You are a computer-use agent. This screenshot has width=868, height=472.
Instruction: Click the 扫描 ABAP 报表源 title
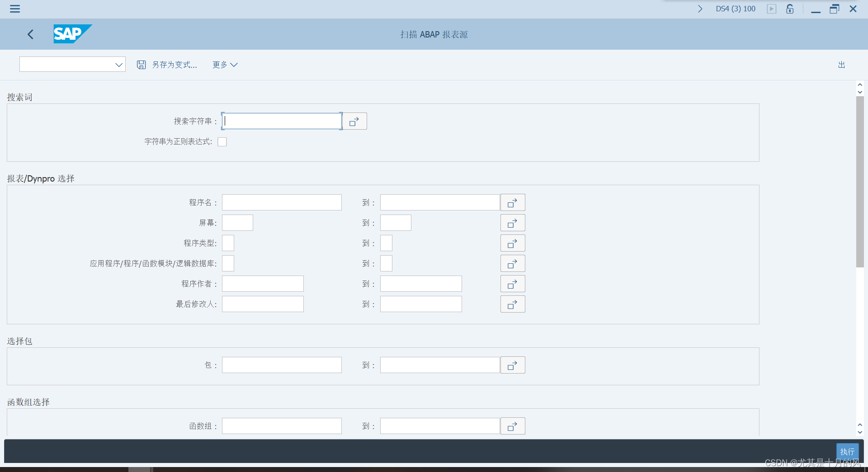(434, 34)
